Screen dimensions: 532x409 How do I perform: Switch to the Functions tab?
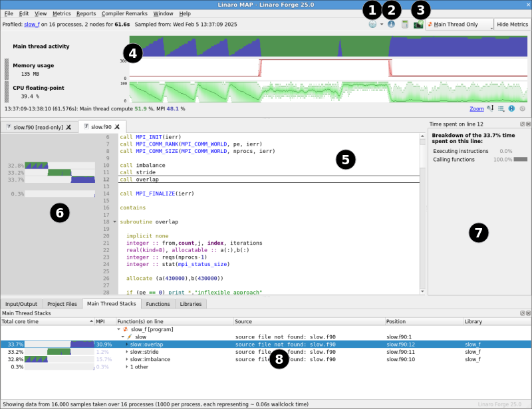(x=158, y=304)
